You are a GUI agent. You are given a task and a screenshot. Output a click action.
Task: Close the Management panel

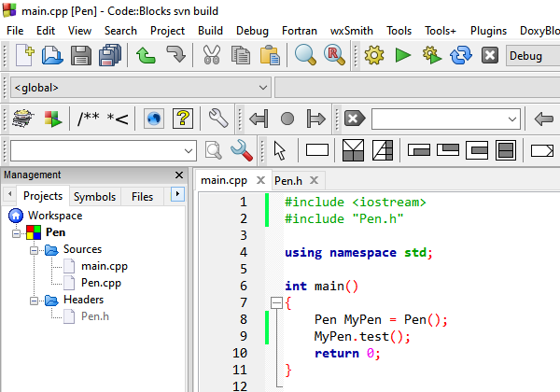click(x=179, y=175)
